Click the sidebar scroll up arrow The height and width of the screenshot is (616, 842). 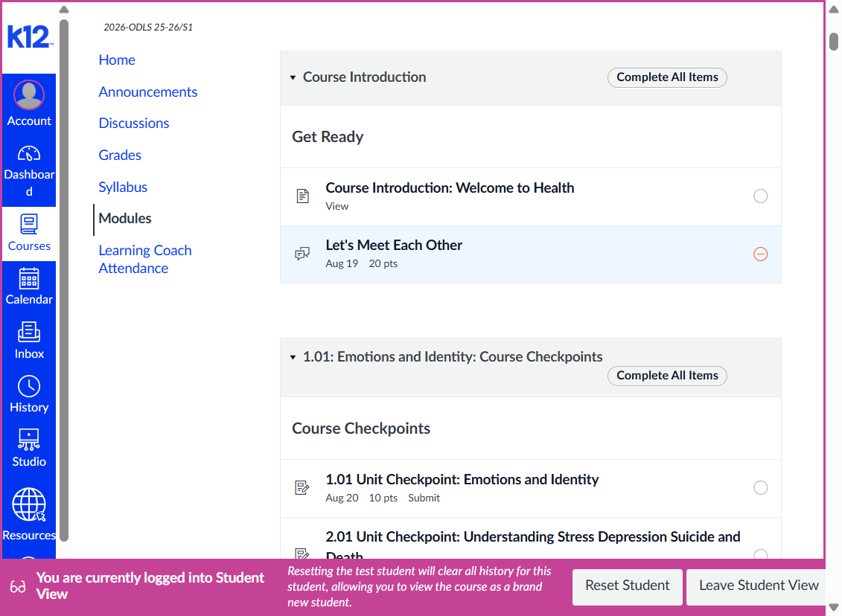point(64,9)
